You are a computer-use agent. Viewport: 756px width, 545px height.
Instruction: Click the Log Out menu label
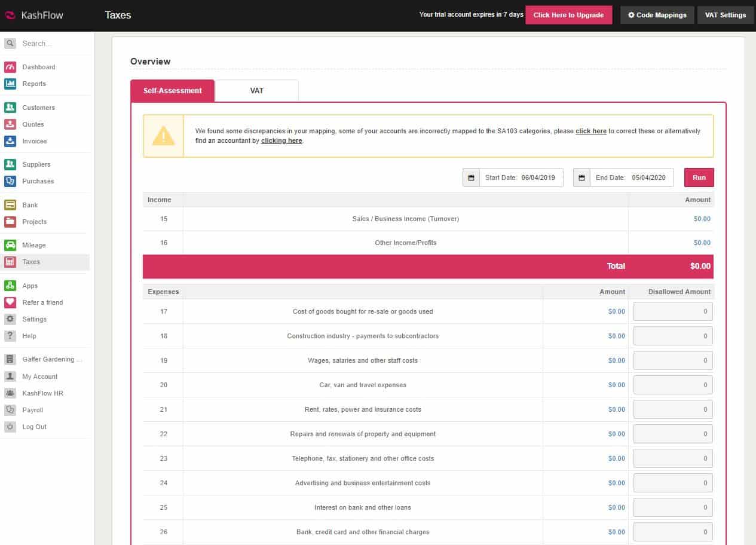point(35,427)
